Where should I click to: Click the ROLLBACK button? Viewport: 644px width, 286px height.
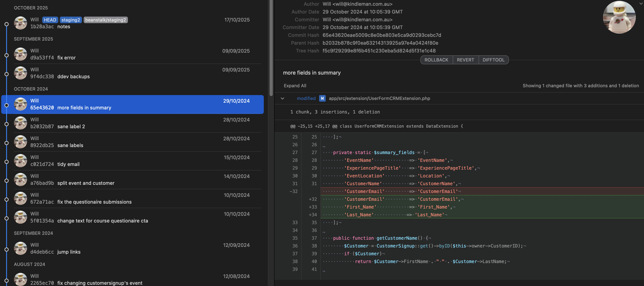tap(436, 60)
